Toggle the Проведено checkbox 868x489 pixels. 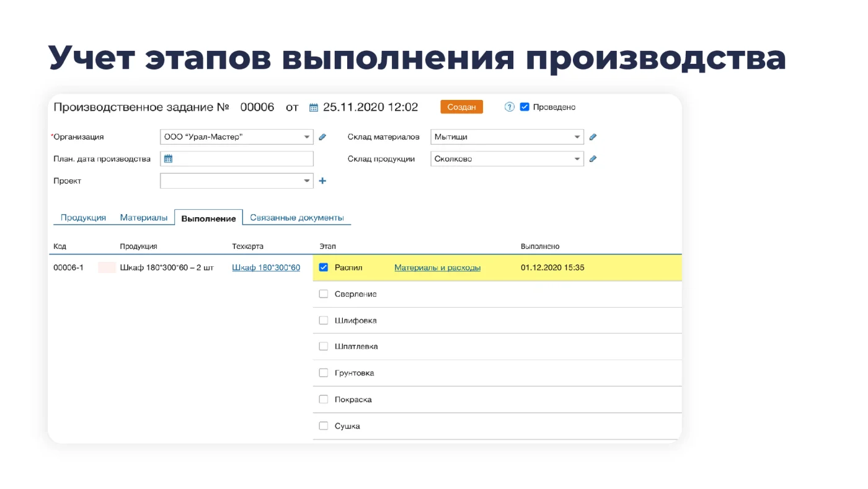(x=525, y=107)
